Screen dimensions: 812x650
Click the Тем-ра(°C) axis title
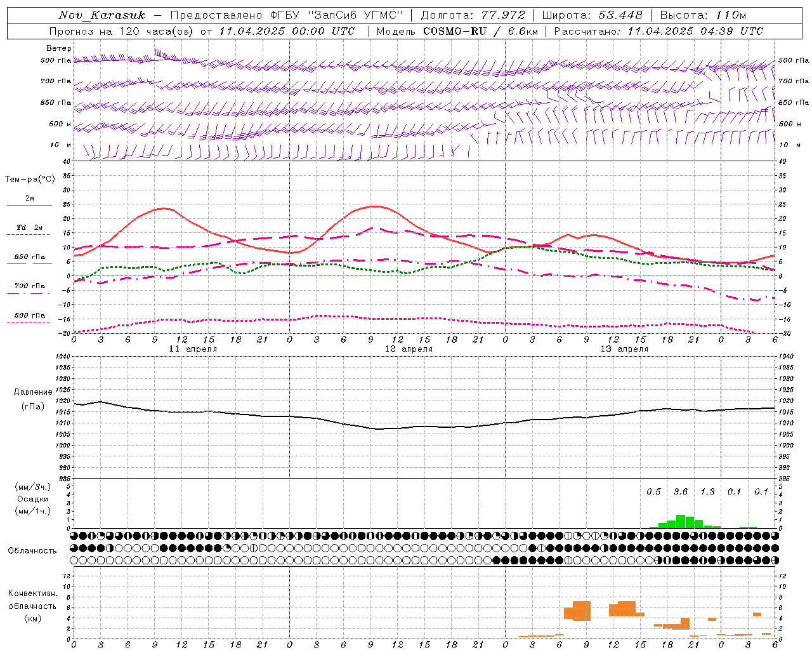pyautogui.click(x=30, y=179)
